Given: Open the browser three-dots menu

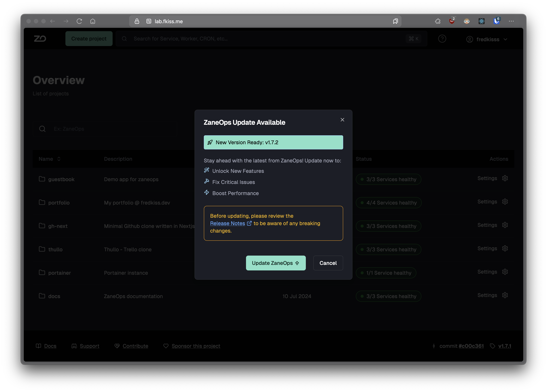Looking at the screenshot, I should point(511,21).
